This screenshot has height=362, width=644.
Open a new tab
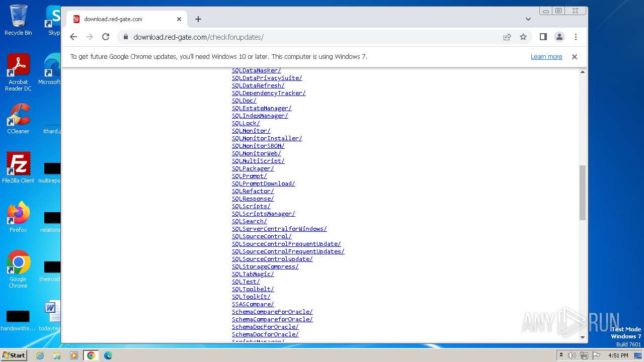tap(198, 19)
